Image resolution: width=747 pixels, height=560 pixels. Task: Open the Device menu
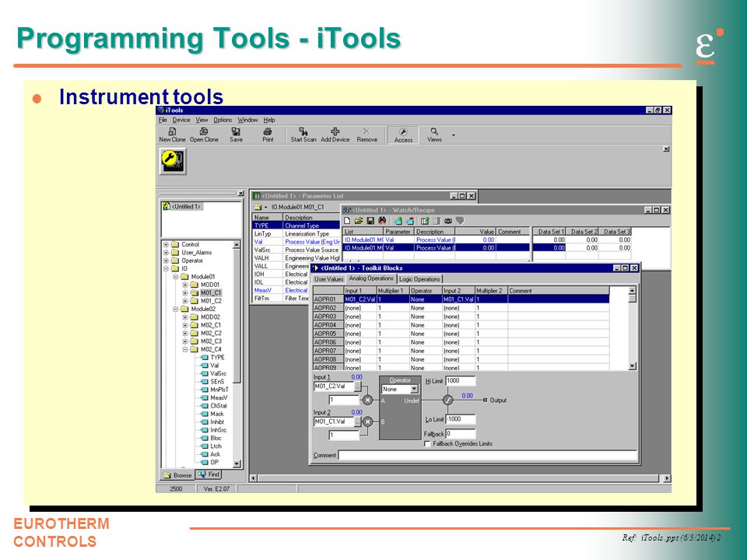181,120
